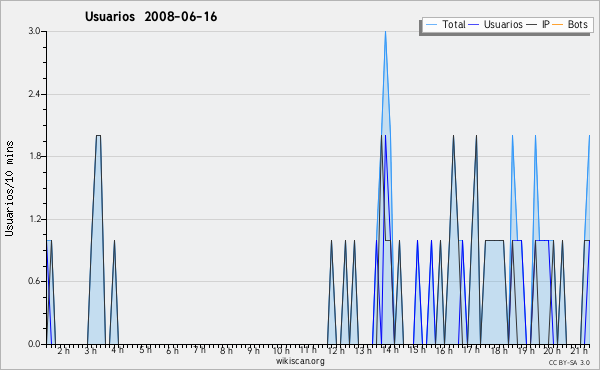This screenshot has height=370, width=600.
Task: Click the y-axis label 'Usuarios/10 mins'
Action: pos(9,188)
